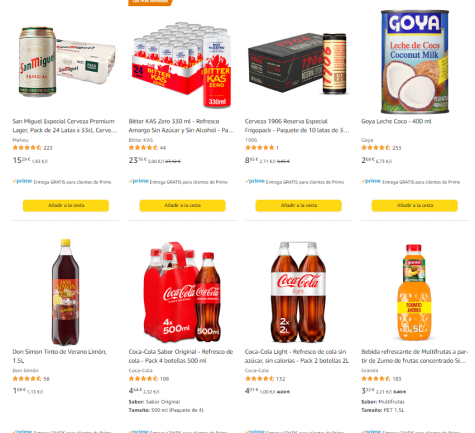Open the Coca-Cola Light product title link
Screen dimensions: 475x433
[297, 356]
